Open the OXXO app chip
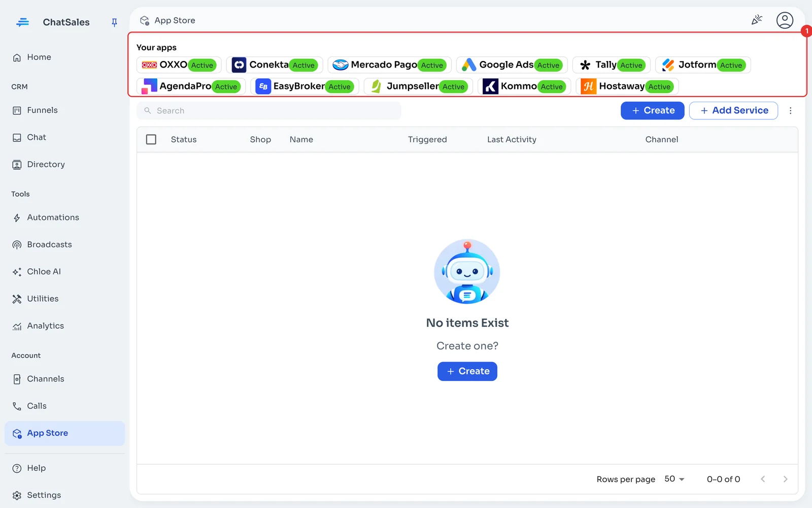This screenshot has width=812, height=508. [179, 65]
